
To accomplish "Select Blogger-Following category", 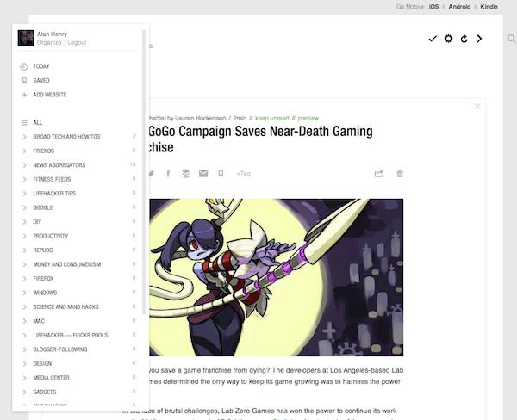I will (x=60, y=349).
